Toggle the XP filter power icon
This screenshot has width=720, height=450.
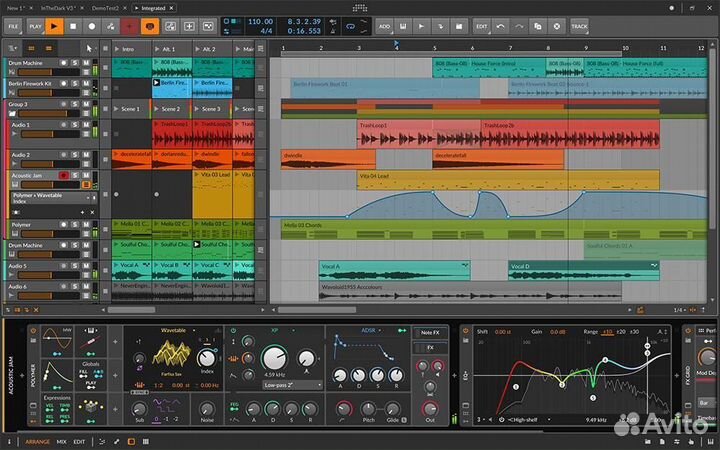click(233, 330)
